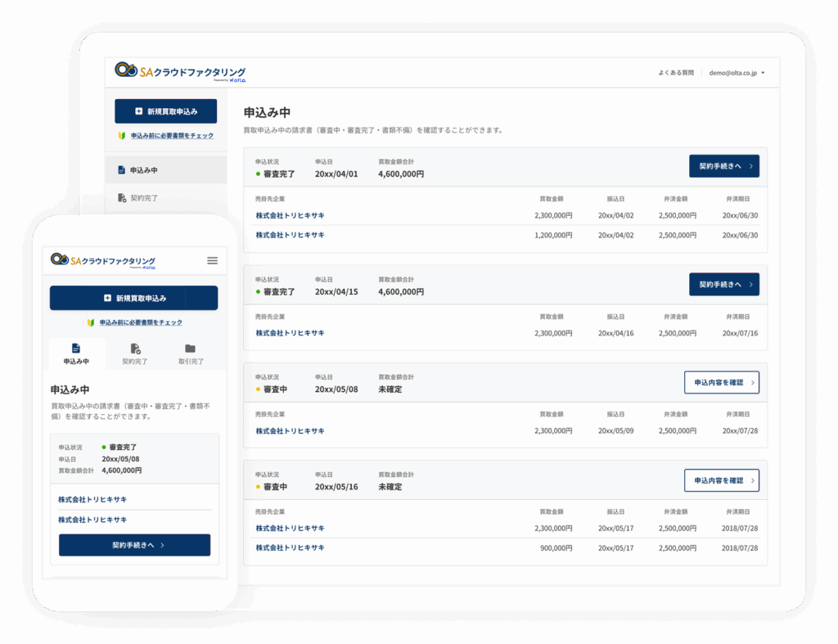This screenshot has height=644, width=838.
Task: Expand demo@olta.co.jp account dropdown
Action: pyautogui.click(x=737, y=73)
